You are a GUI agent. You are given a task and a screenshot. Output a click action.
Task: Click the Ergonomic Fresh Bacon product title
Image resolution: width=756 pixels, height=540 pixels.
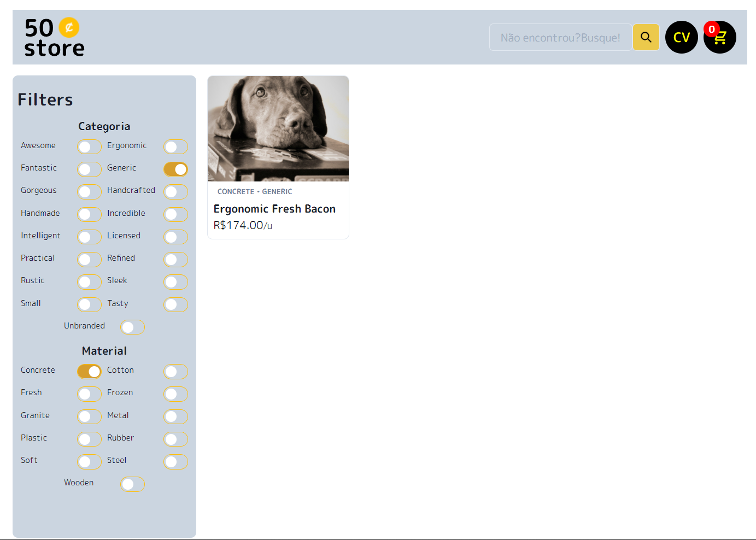coord(274,209)
